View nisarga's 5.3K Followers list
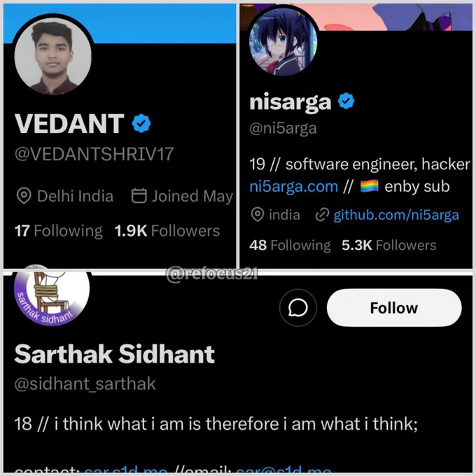Viewport: 476px width, 476px height. point(389,245)
